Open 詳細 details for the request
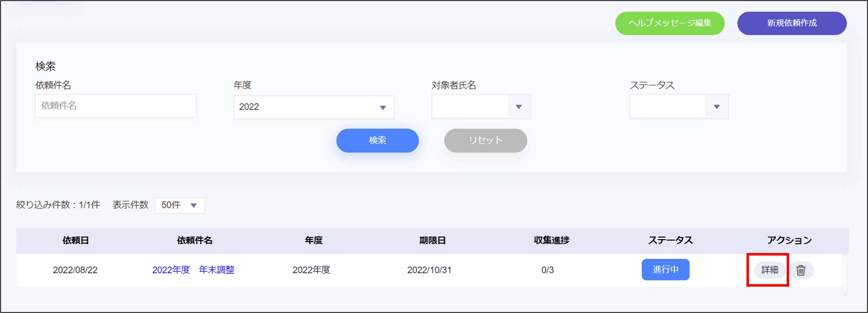Image resolution: width=868 pixels, height=313 pixels. pyautogui.click(x=769, y=270)
